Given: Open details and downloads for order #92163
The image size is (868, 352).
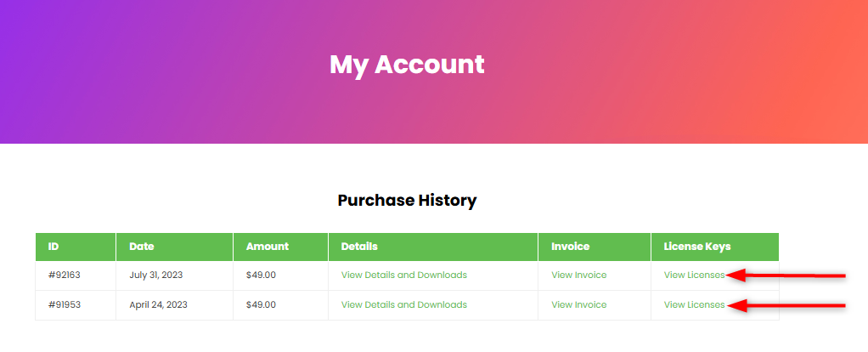Looking at the screenshot, I should (403, 275).
